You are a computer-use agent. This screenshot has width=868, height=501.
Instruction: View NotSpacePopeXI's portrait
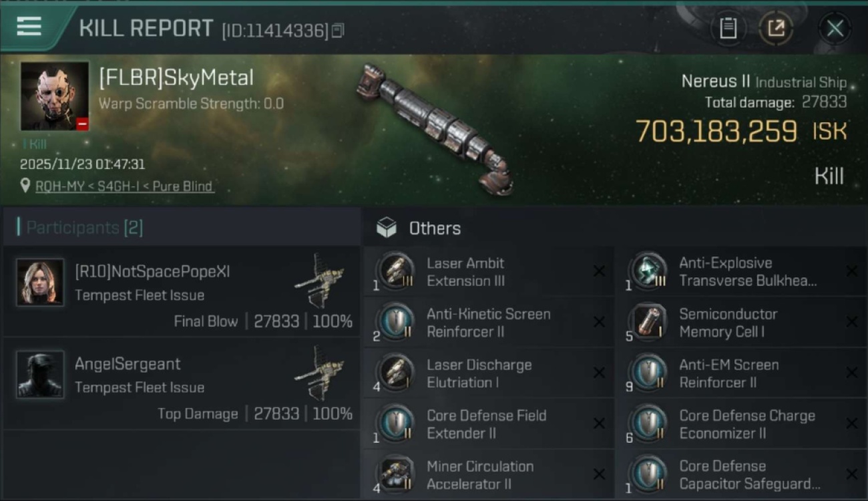tap(41, 282)
